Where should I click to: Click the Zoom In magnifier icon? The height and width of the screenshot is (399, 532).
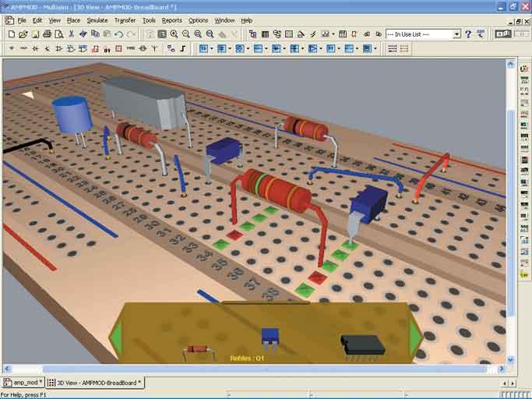(174, 34)
